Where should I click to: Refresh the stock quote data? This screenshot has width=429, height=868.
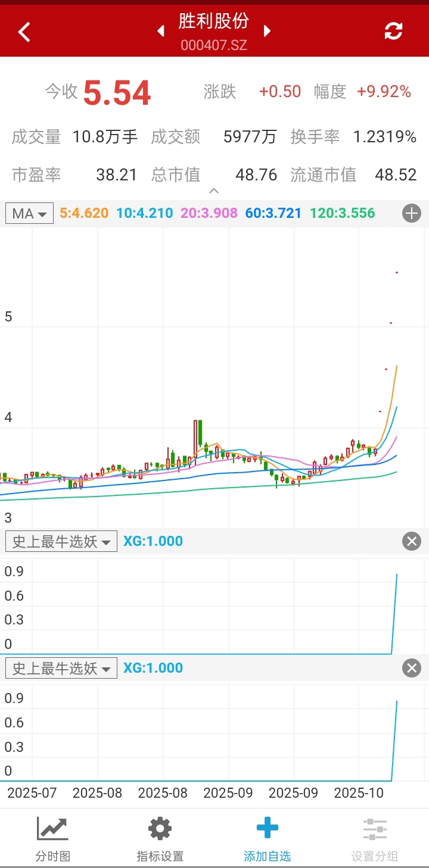click(393, 31)
